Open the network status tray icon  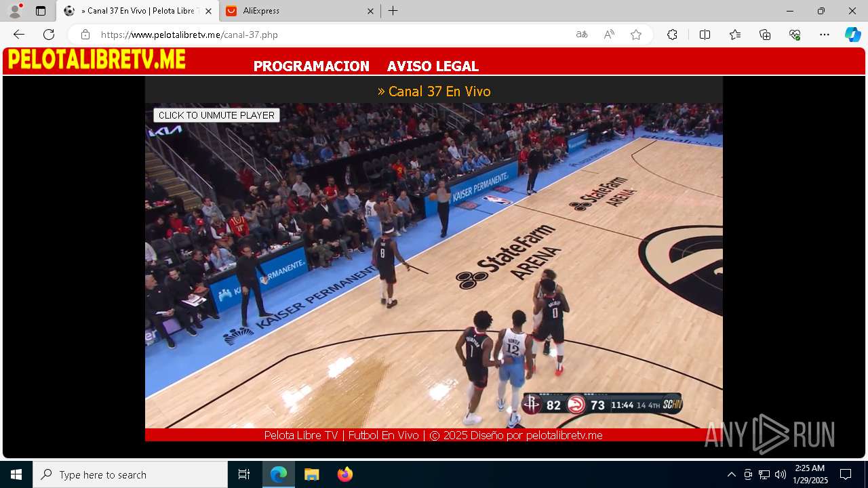764,474
